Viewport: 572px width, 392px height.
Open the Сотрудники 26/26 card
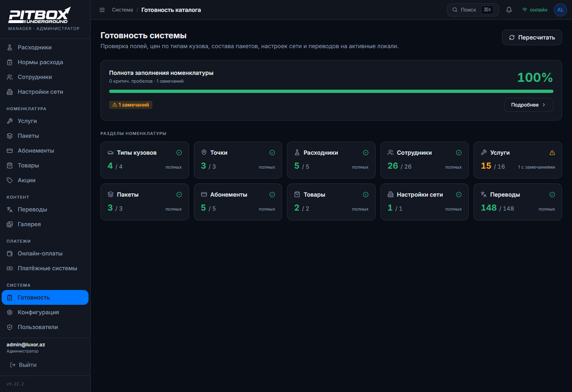click(x=425, y=160)
